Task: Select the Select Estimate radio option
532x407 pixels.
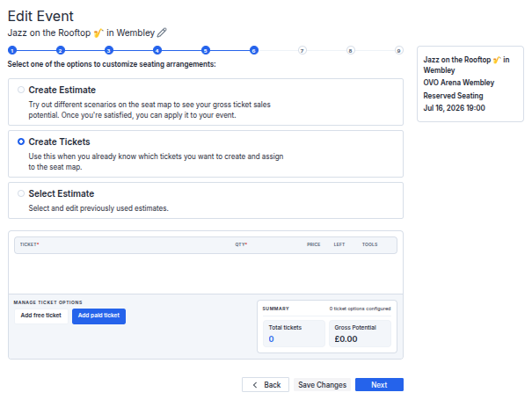Action: [21, 193]
